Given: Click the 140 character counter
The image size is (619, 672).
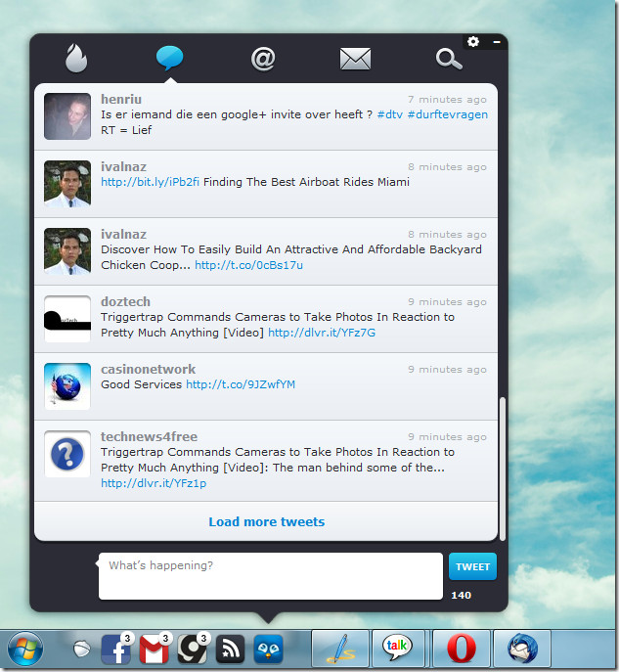Looking at the screenshot, I should point(461,596).
